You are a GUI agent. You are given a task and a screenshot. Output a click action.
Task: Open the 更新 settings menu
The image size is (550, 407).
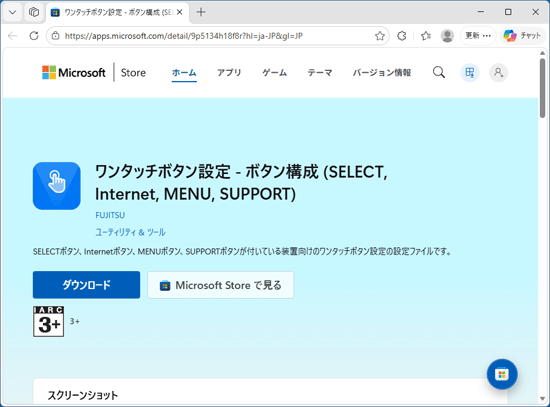[x=478, y=36]
